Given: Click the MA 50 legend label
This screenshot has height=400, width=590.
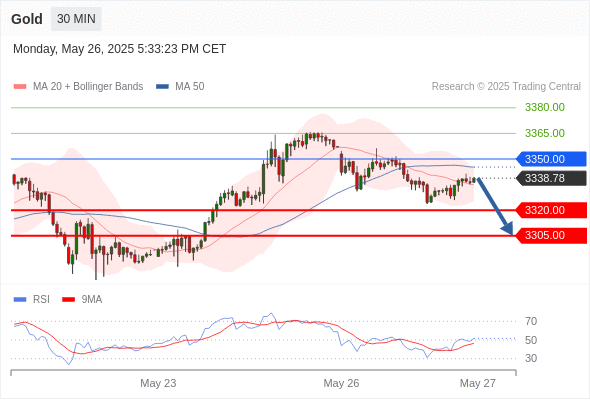Looking at the screenshot, I should [190, 87].
